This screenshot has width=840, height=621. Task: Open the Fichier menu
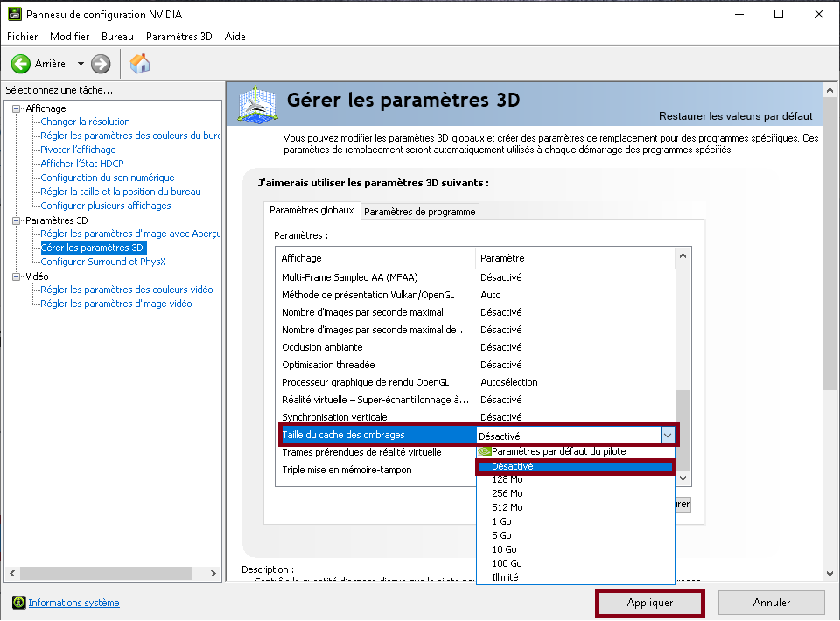(22, 37)
